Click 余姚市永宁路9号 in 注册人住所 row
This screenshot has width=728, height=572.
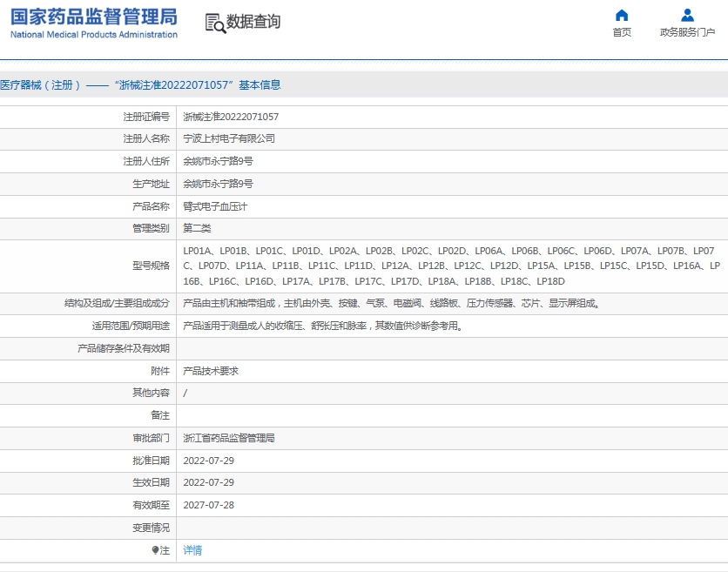218,161
